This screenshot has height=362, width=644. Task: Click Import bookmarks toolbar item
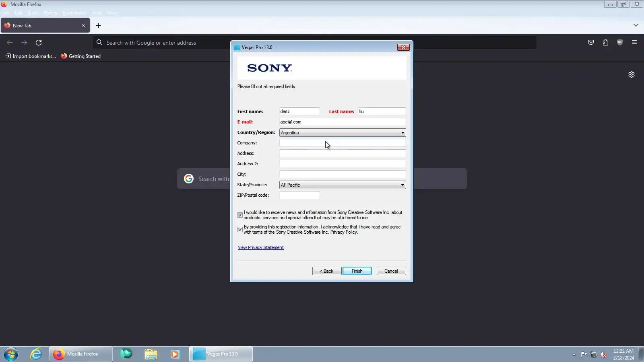point(31,56)
